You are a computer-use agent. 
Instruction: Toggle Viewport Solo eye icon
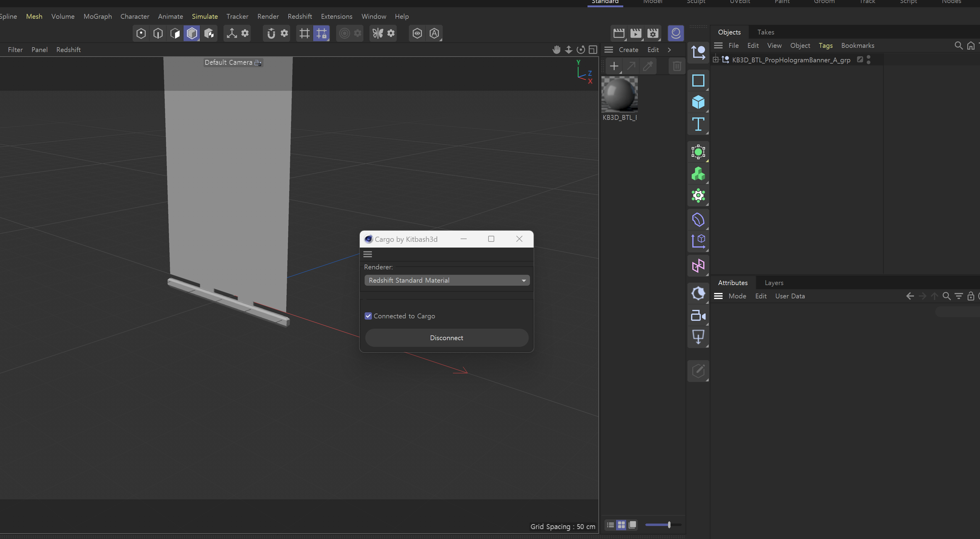(417, 34)
